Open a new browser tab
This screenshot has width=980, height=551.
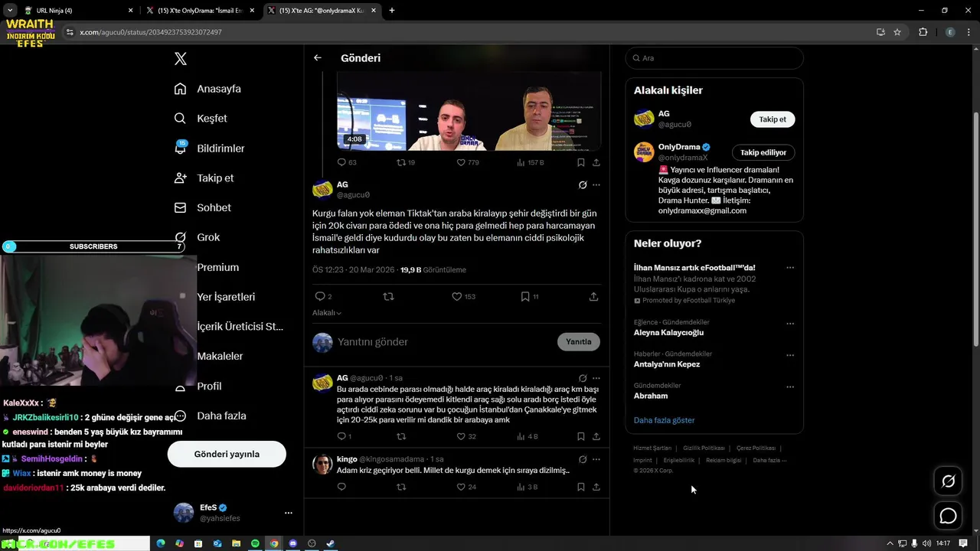click(392, 11)
